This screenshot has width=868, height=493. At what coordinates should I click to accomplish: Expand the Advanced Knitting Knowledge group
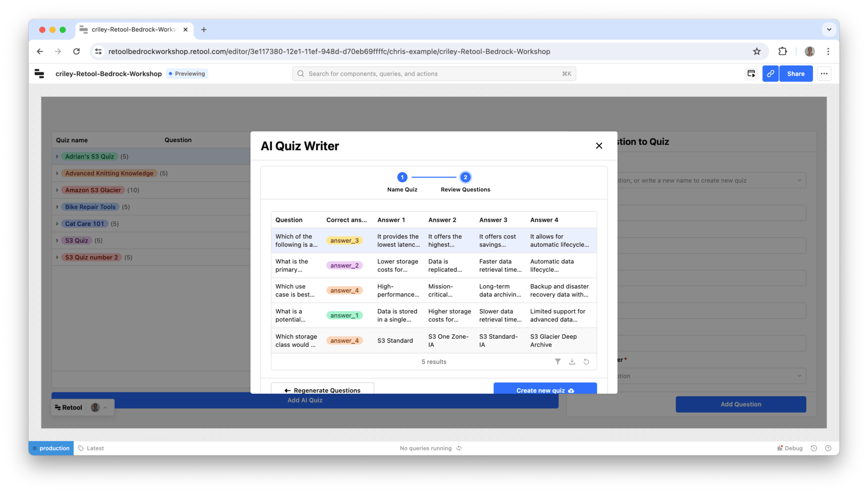click(x=57, y=173)
